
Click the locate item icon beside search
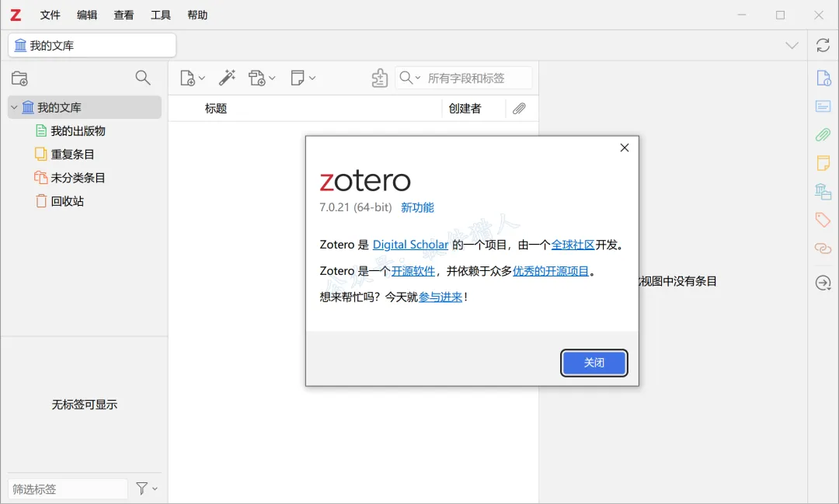(379, 78)
